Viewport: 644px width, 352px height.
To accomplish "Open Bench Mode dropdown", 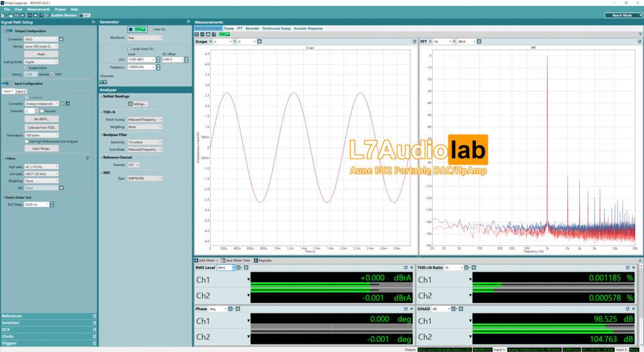I will [623, 15].
